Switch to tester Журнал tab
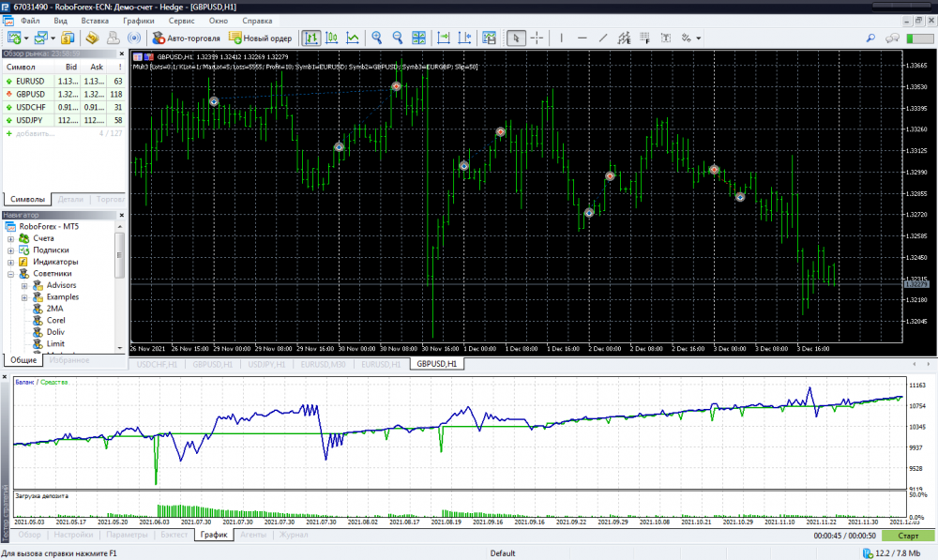 294,535
